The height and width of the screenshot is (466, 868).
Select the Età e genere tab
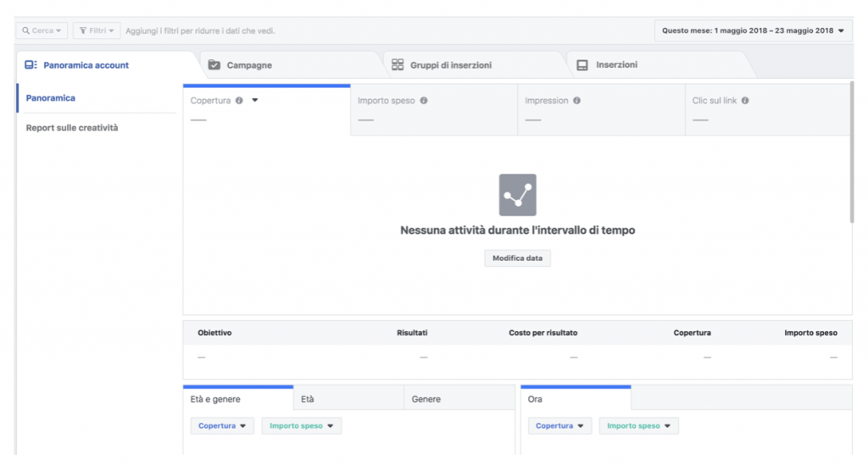(x=238, y=398)
